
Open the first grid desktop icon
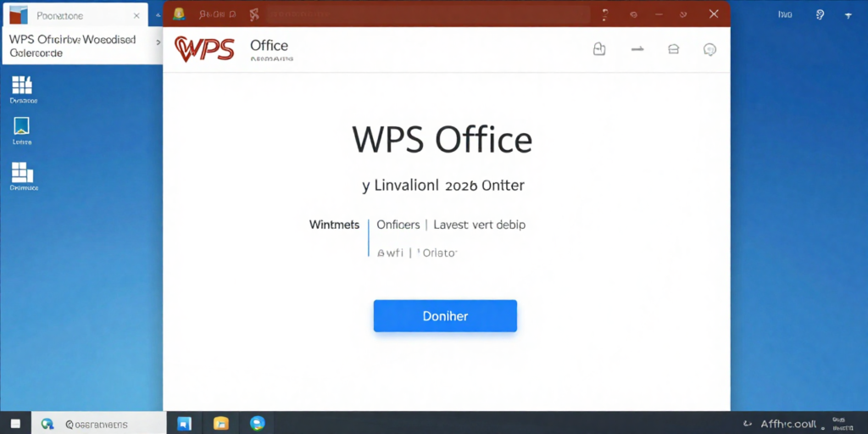(x=23, y=90)
